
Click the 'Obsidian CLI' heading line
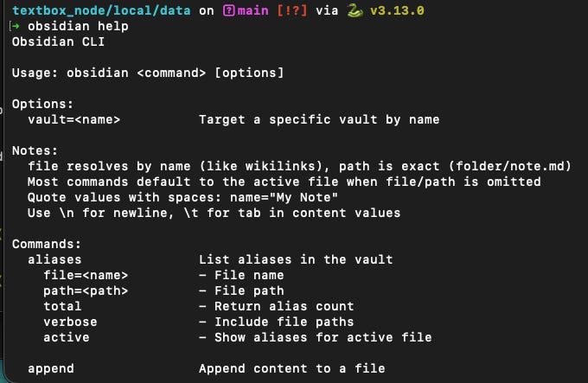pyautogui.click(x=58, y=41)
